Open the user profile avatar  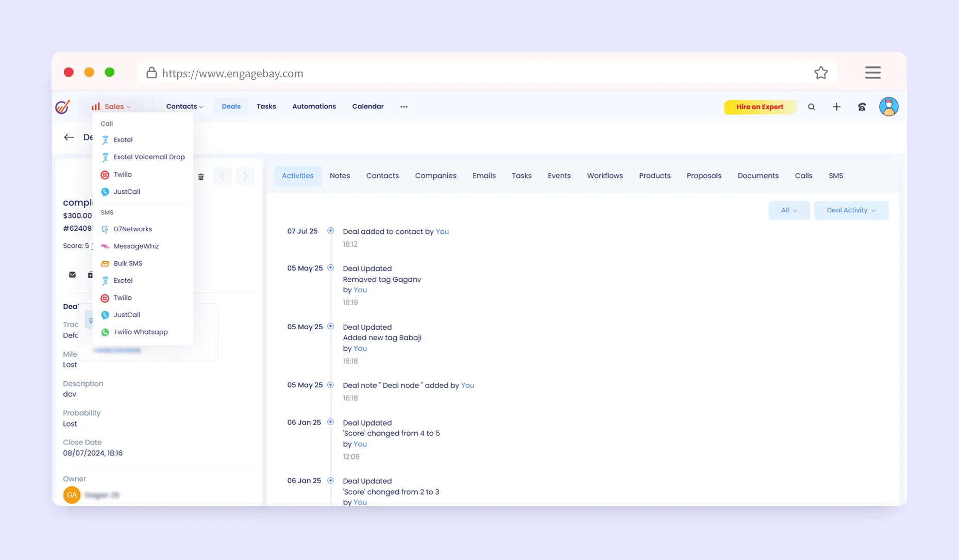(888, 107)
